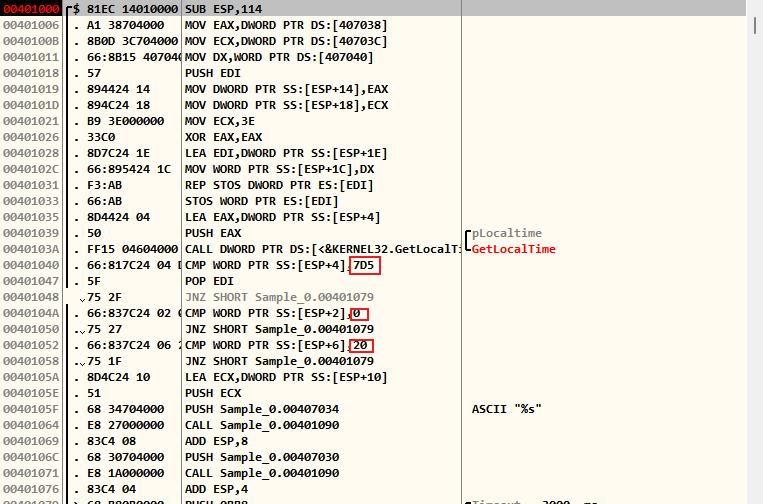Select PUSH Sample_0.00407030 instruction
The height and width of the screenshot is (504, 763).
262,459
